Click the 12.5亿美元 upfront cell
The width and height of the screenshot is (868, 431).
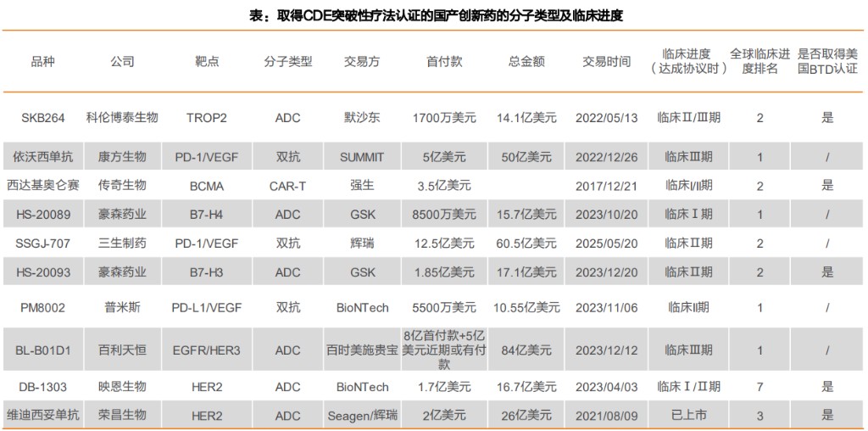(x=444, y=243)
